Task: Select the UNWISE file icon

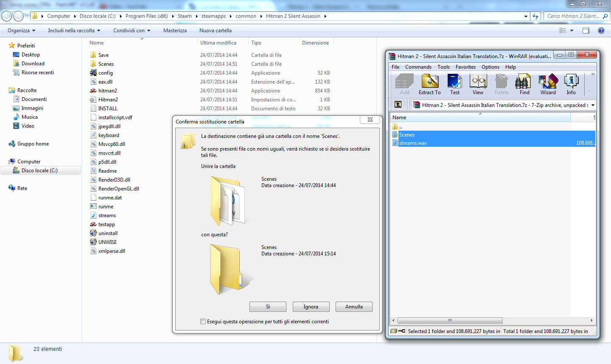Action: point(93,242)
